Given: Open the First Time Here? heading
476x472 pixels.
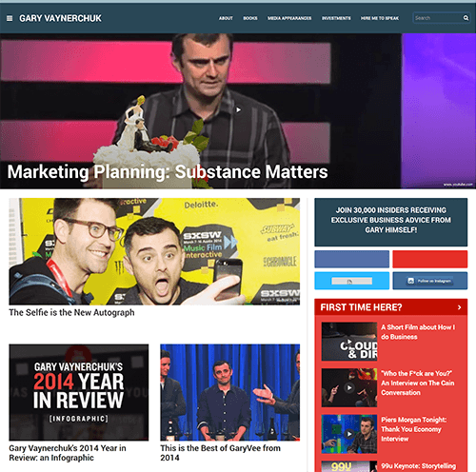Looking at the screenshot, I should pos(361,307).
